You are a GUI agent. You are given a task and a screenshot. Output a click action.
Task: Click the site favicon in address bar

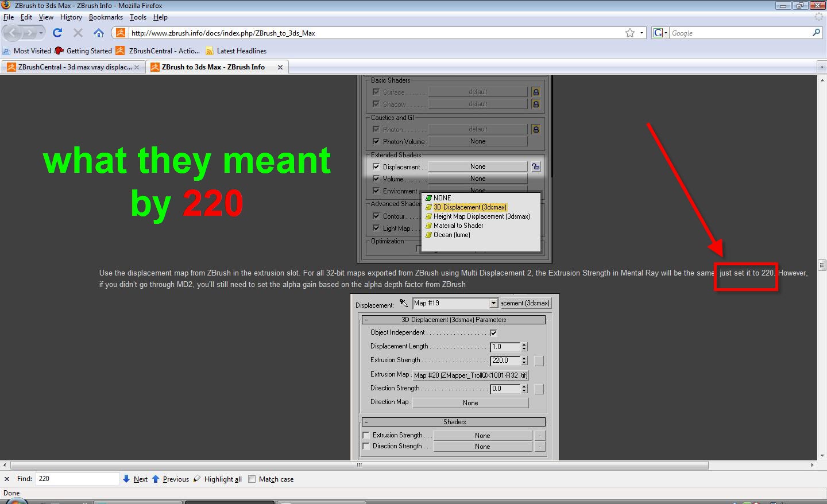pyautogui.click(x=120, y=33)
